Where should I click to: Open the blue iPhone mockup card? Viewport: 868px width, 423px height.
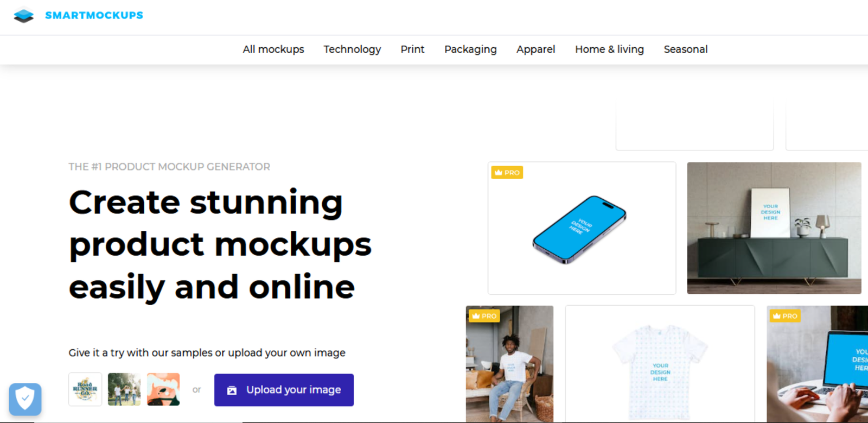click(x=582, y=228)
